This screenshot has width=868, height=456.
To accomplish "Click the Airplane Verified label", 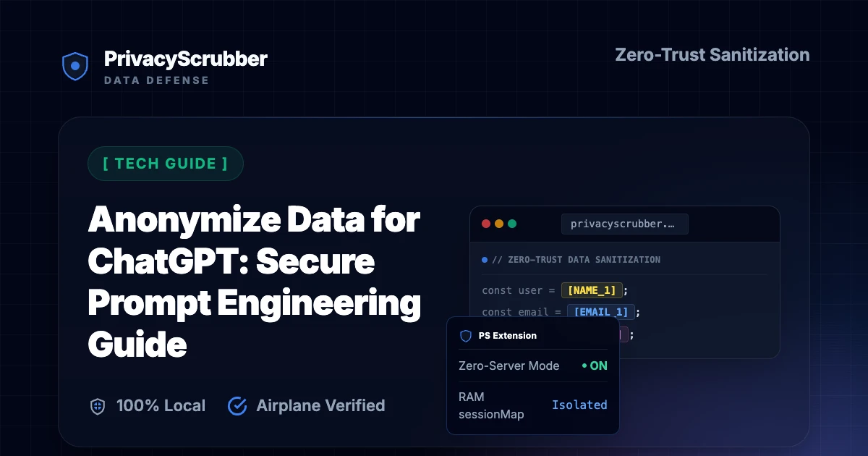I will pos(320,406).
